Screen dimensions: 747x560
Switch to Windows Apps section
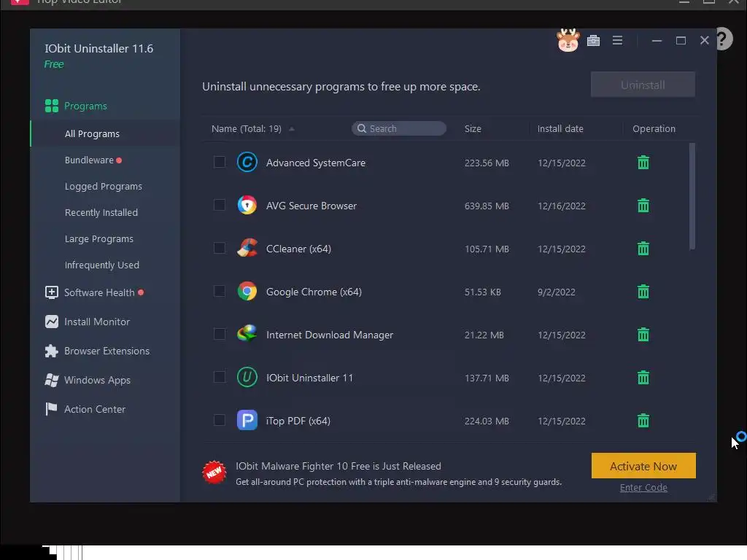click(97, 380)
